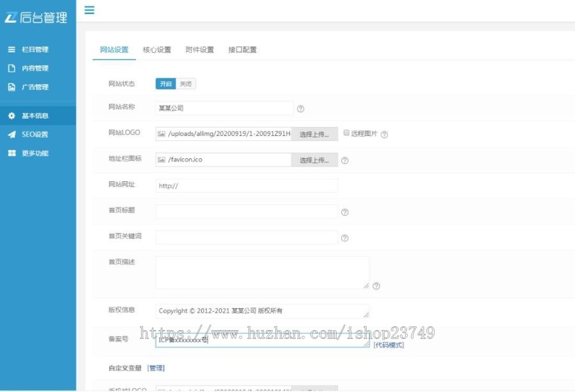The image size is (575, 392).
Task: Click the 版权信息 label
Action: click(x=122, y=310)
